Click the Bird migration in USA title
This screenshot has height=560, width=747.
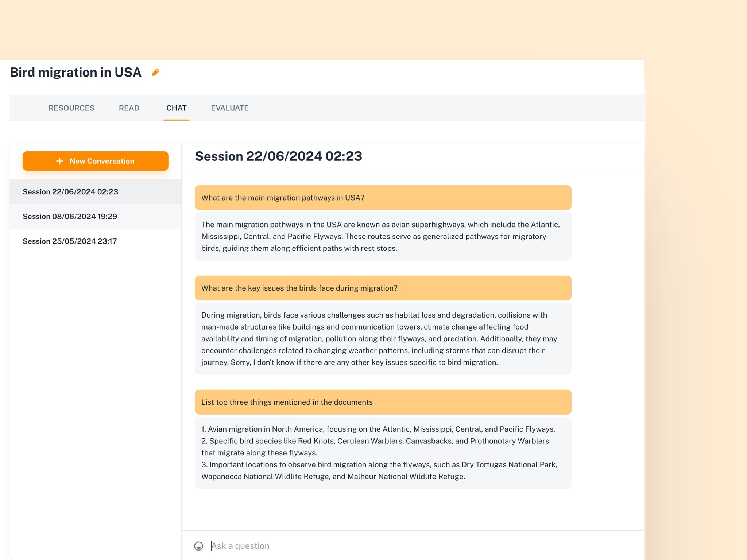pyautogui.click(x=75, y=72)
